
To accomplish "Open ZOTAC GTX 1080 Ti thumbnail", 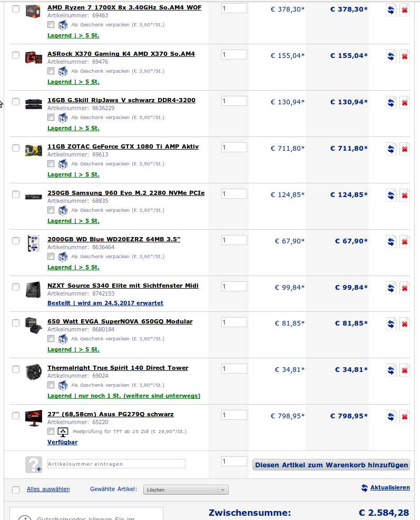I will click(34, 151).
